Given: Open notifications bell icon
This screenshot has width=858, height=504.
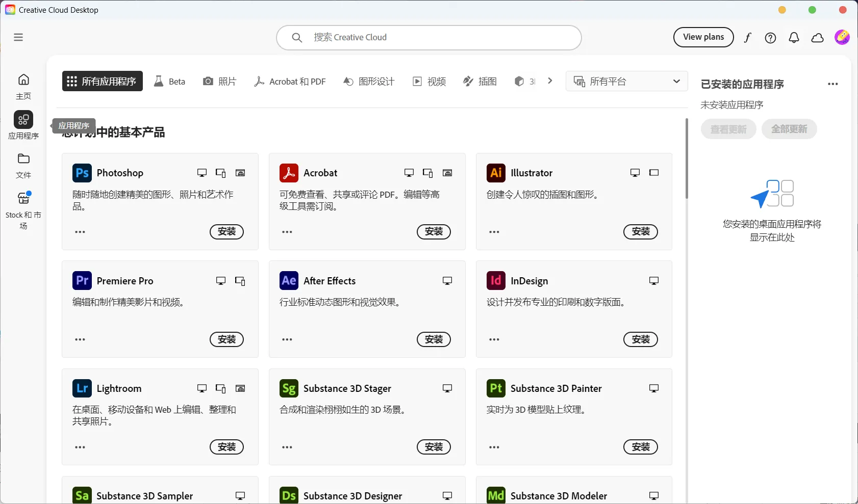Looking at the screenshot, I should [x=794, y=38].
